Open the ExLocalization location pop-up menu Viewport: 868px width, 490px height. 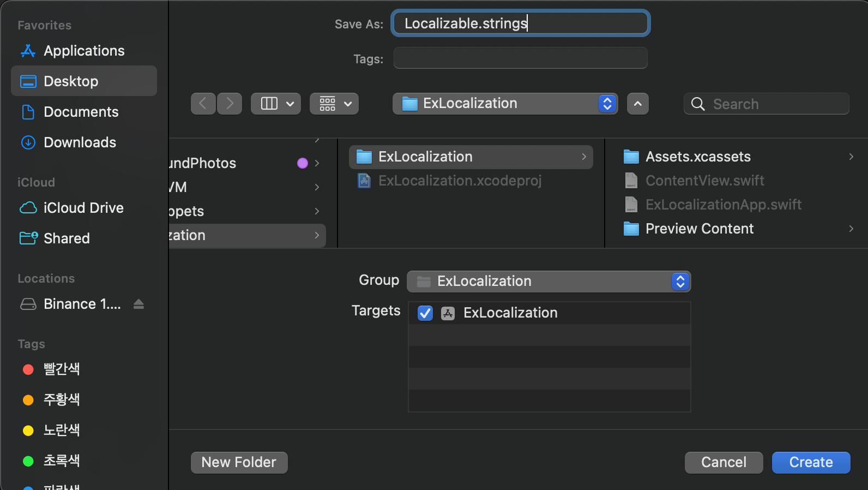[505, 104]
